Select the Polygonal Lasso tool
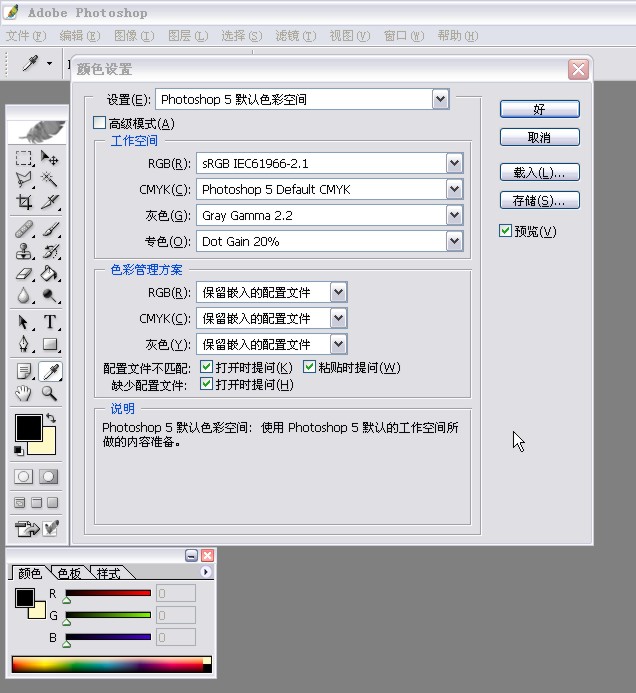 click(x=23, y=179)
